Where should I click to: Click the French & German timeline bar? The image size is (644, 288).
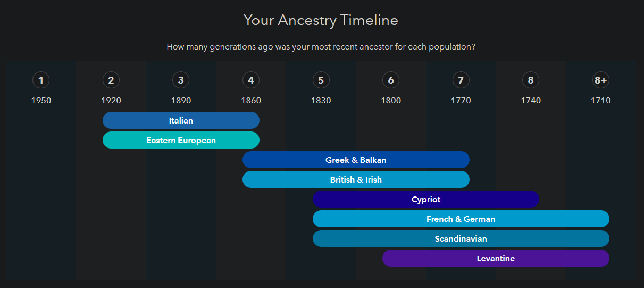tap(461, 219)
